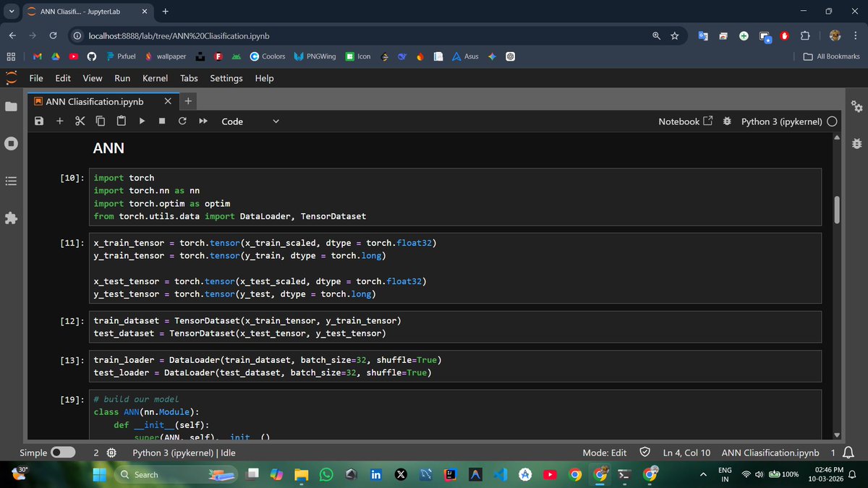Open in Notebook via the Notebook button
This screenshot has height=488, width=868.
(685, 121)
